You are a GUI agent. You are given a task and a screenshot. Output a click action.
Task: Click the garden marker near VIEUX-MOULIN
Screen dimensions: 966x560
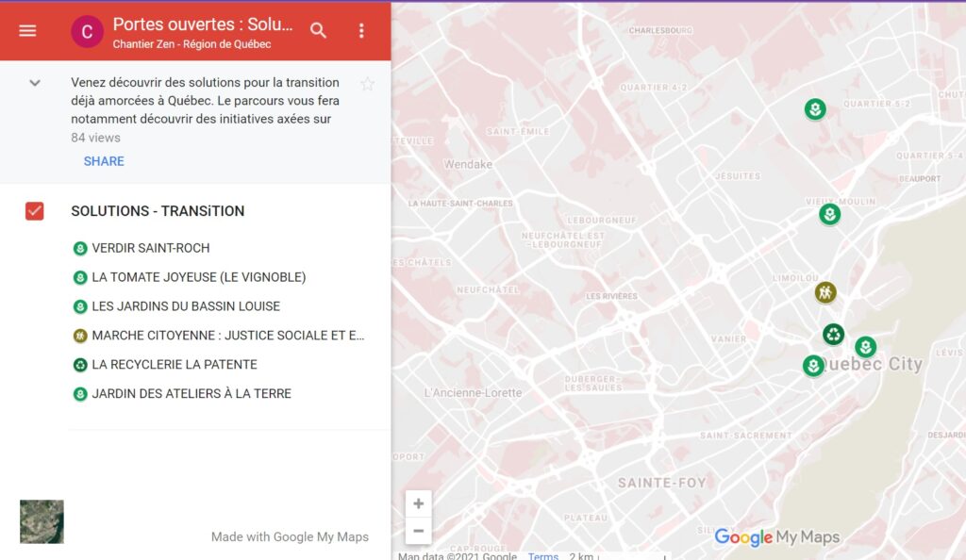(830, 214)
